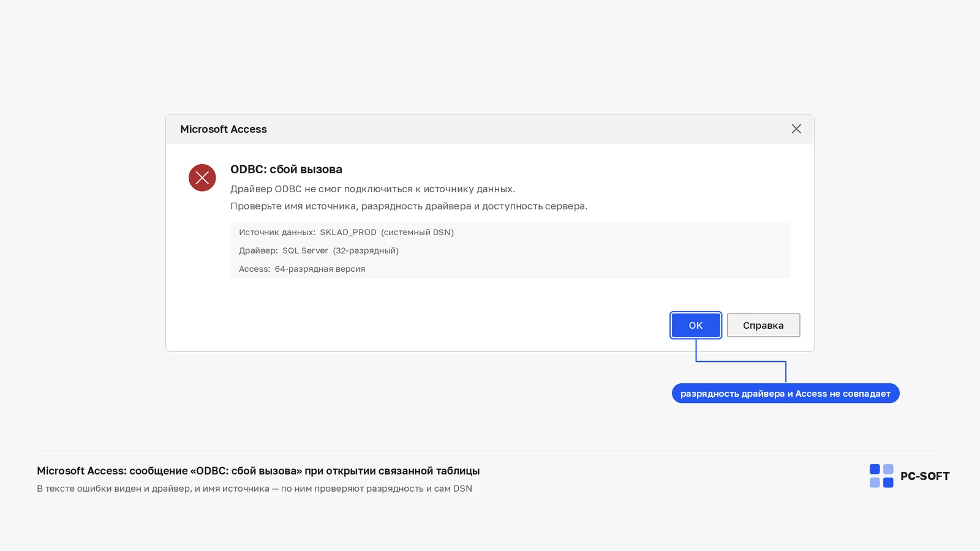
Task: Click 'Драйвер ODBC не смог подключиться' message
Action: (x=373, y=189)
